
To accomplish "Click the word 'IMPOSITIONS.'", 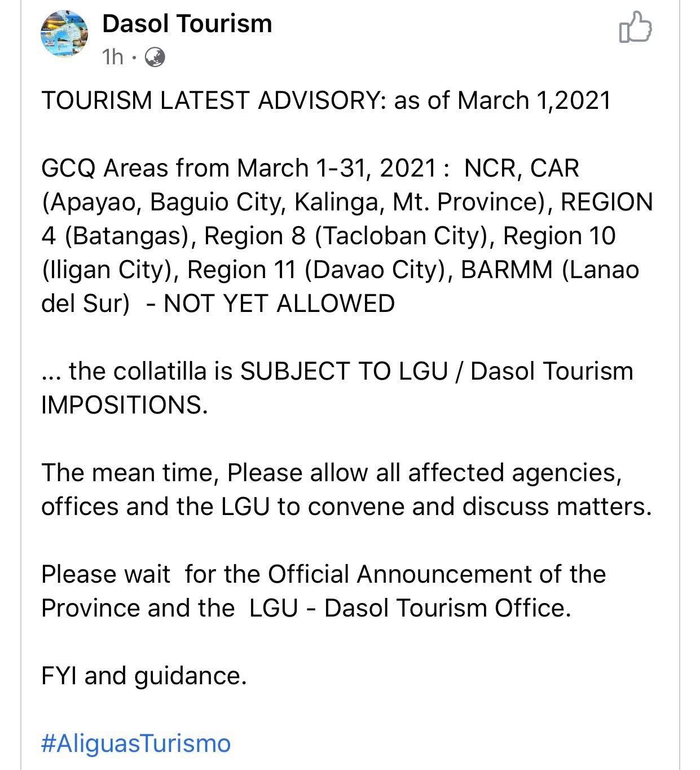I will [x=125, y=405].
